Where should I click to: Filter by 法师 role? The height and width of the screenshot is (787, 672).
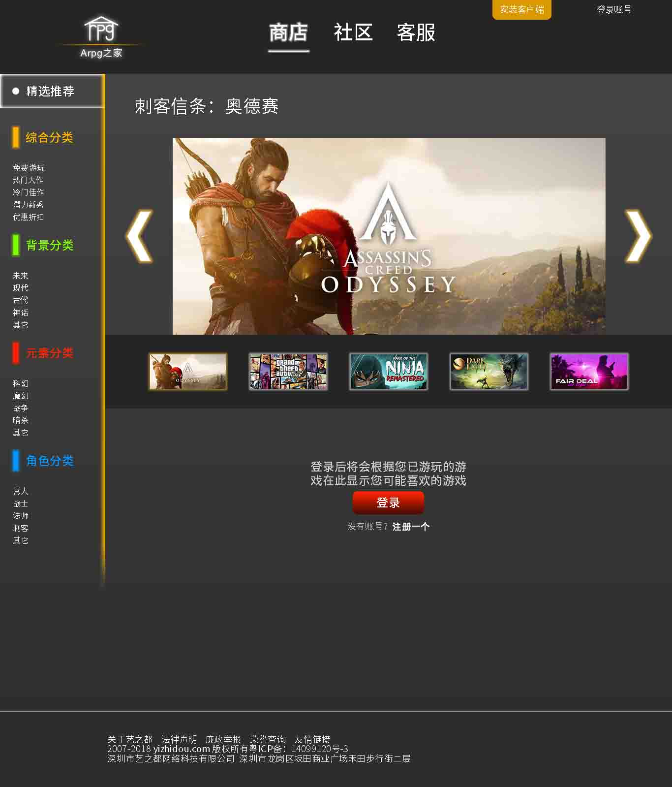21,516
